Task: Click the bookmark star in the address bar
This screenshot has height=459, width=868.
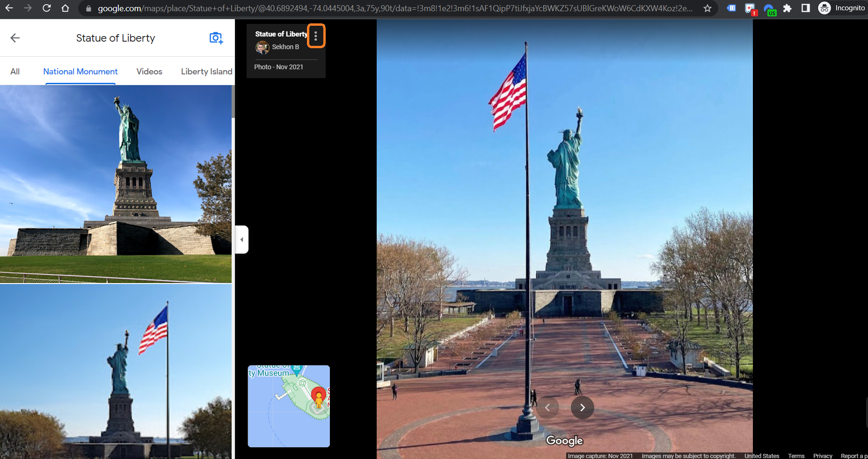Action: pyautogui.click(x=707, y=8)
